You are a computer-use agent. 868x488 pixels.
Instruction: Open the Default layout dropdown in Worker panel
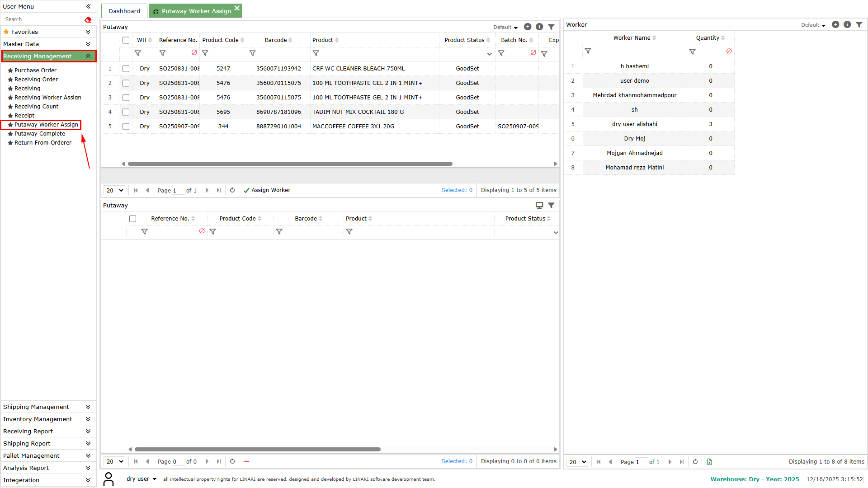pyautogui.click(x=813, y=25)
